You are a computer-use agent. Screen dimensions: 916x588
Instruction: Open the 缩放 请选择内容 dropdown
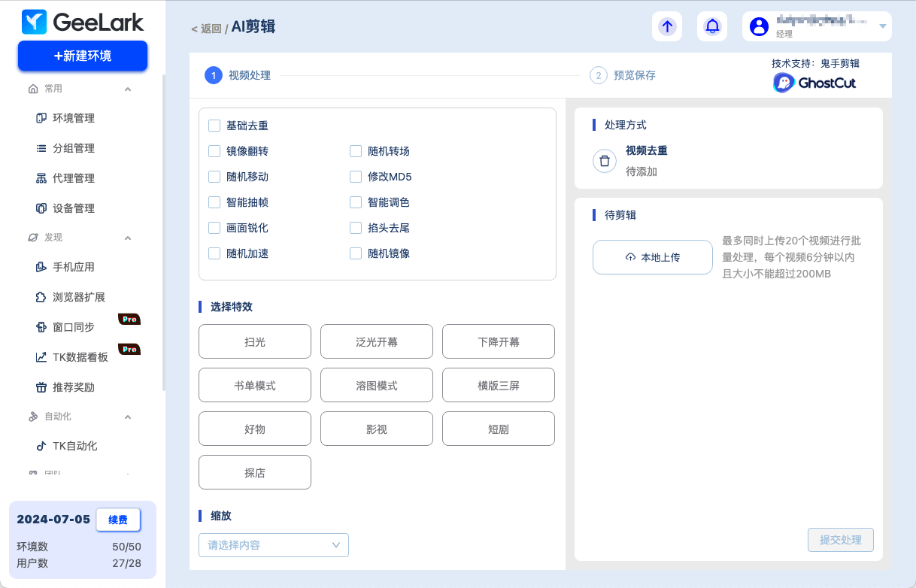(x=273, y=545)
